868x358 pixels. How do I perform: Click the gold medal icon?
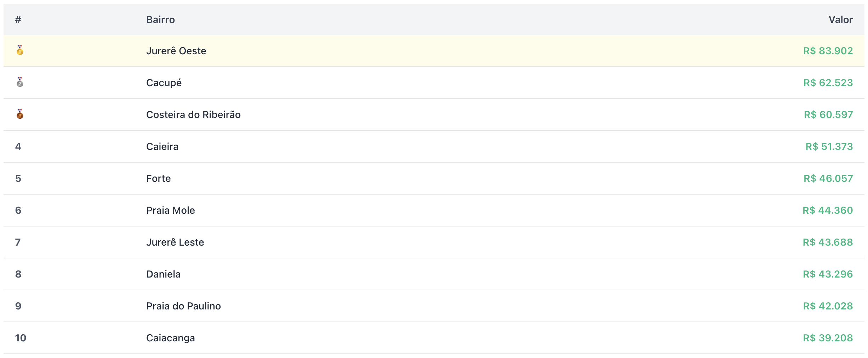(x=20, y=51)
